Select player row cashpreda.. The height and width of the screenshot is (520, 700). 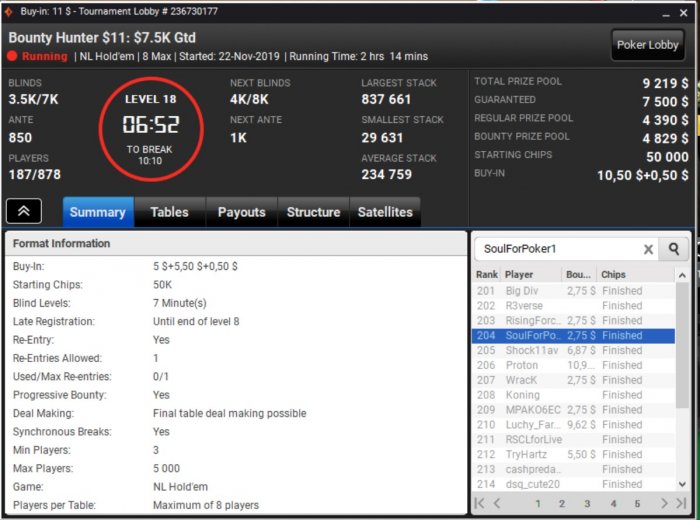pos(574,469)
